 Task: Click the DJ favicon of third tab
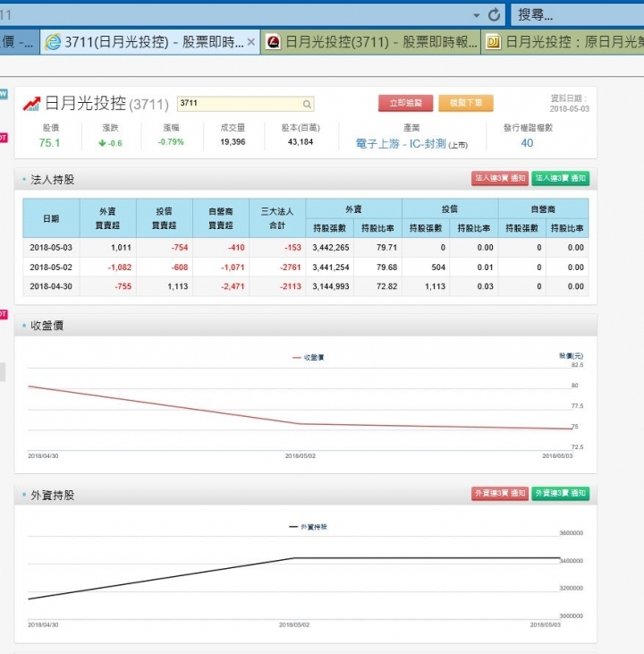(494, 42)
